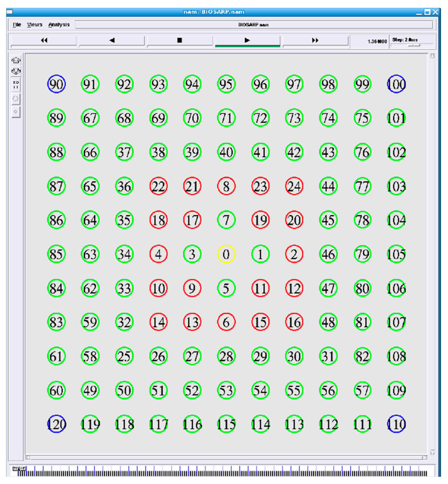Screen dimensions: 448x484
Task: Click the large circle node-size button
Action: coord(16,99)
